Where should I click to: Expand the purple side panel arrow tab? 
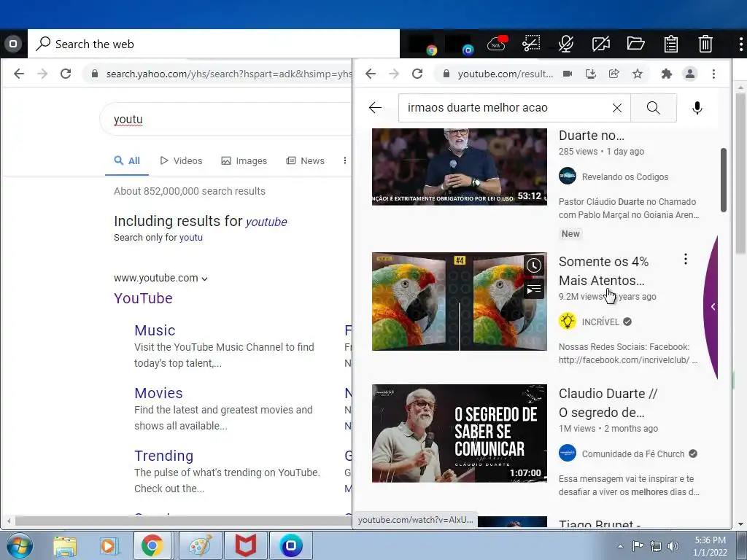coord(712,307)
